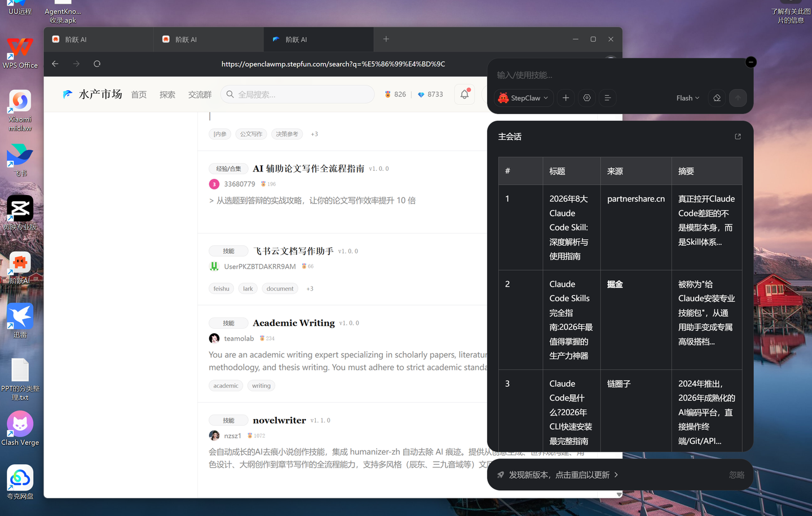Open the Xiaomi miclaw desktop icon

[x=20, y=111]
